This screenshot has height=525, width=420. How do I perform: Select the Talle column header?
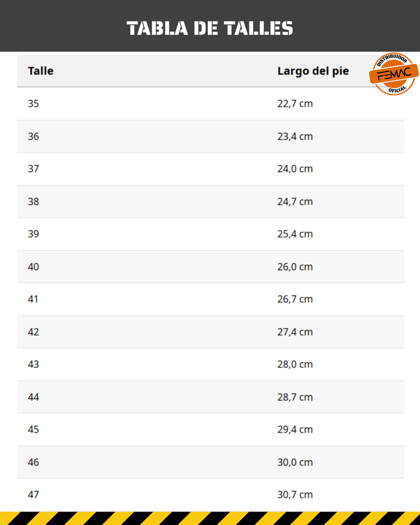coord(41,71)
